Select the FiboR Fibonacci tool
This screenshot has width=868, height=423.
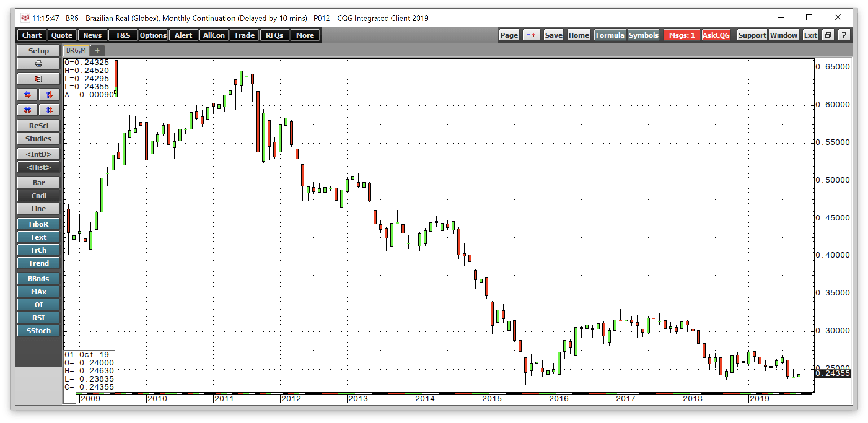click(x=38, y=224)
